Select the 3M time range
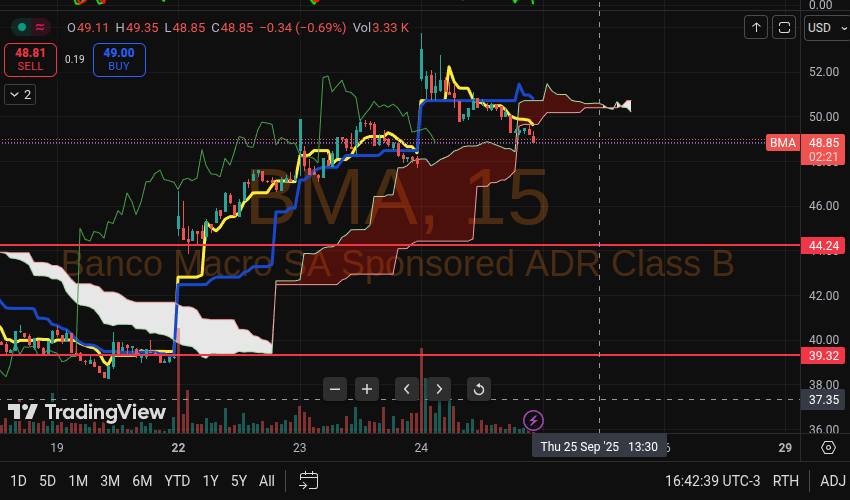Image resolution: width=850 pixels, height=500 pixels. [x=110, y=481]
